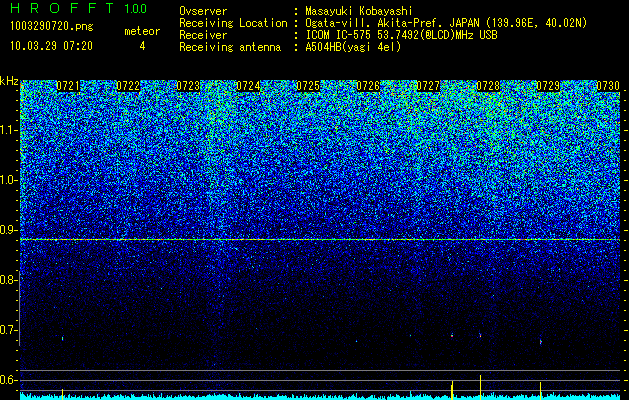The height and width of the screenshot is (400, 629).
Task: Click the meteor echo dot at 0729
Action: point(540,342)
